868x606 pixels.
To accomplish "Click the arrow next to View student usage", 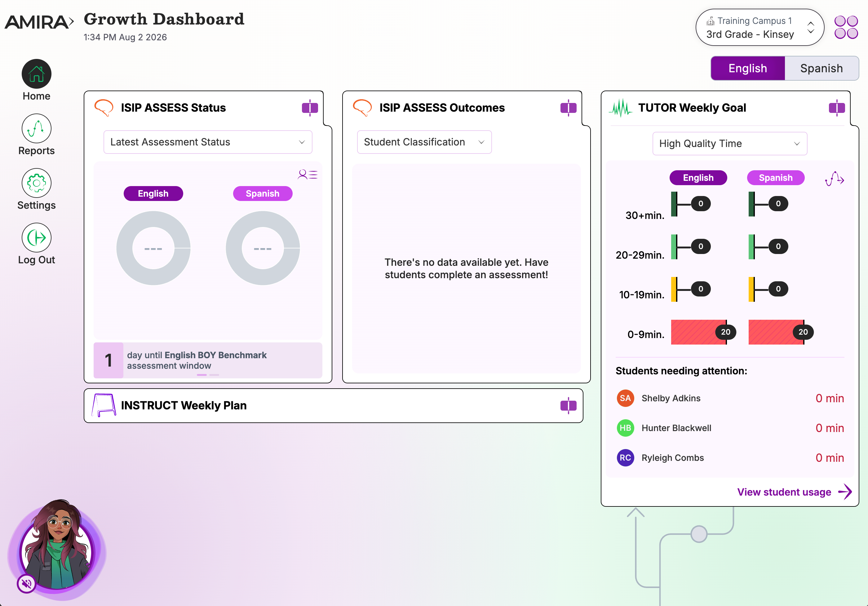I will (845, 492).
